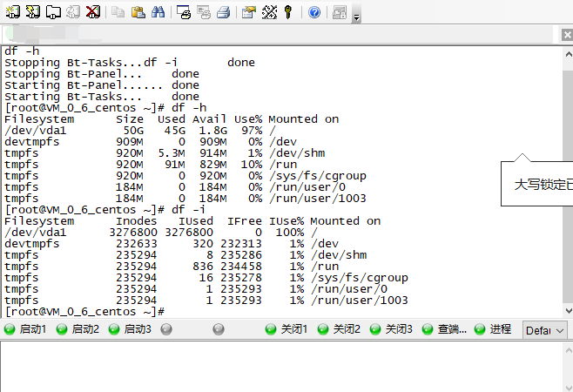The height and width of the screenshot is (392, 573).
Task: Expand the toolbar overflow options arrow
Action: [357, 17]
